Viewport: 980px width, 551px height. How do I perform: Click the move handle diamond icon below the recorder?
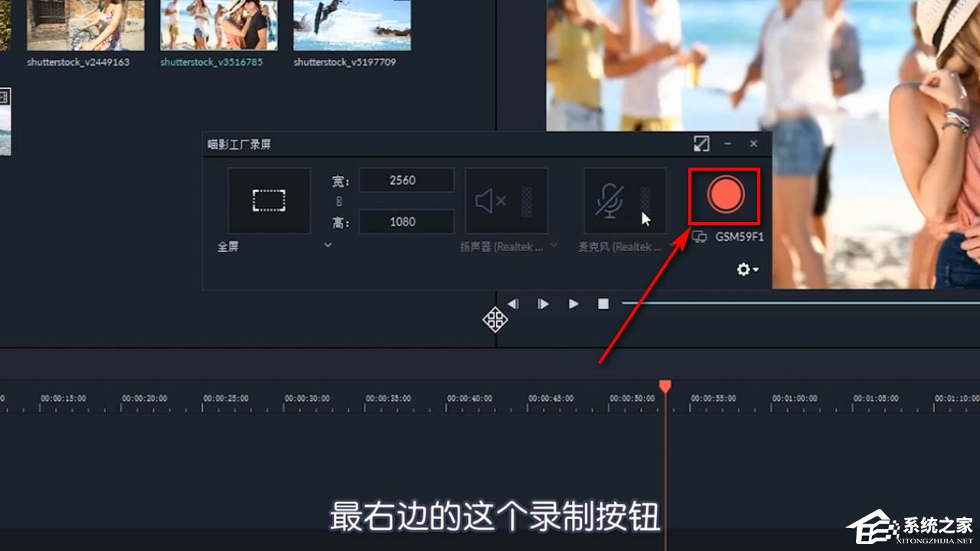495,319
